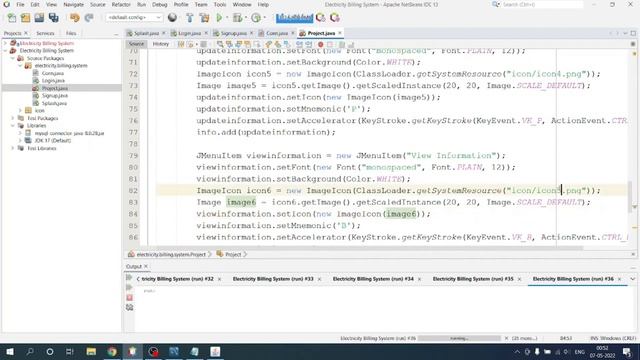Expand the first red Electricity Billing System project
This screenshot has height=360, width=640.
(x=6, y=43)
